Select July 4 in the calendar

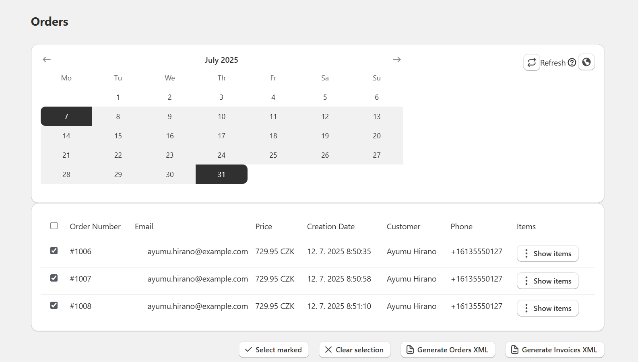(273, 97)
